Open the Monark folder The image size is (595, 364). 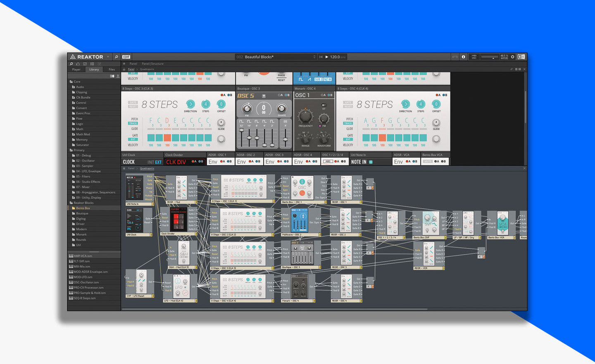pyautogui.click(x=94, y=234)
